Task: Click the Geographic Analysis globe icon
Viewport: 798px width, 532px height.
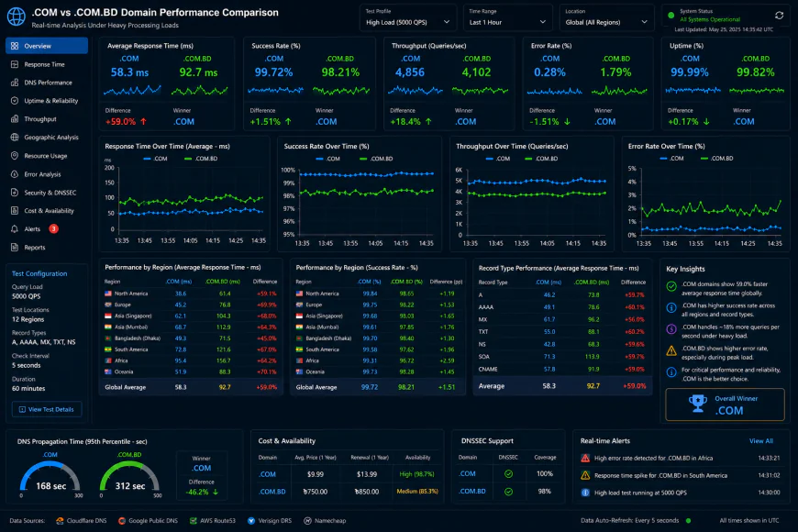Action: [15, 138]
